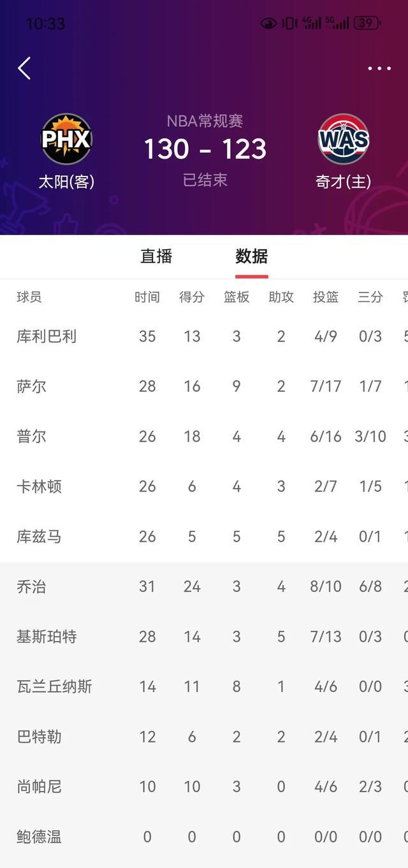Tap the Washington Wizards WAS team logo

(x=344, y=140)
